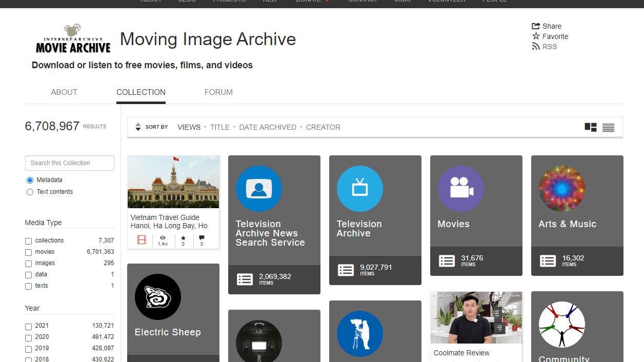Click the Electric Sheep black circle icon
644x362 pixels.
pos(158,297)
